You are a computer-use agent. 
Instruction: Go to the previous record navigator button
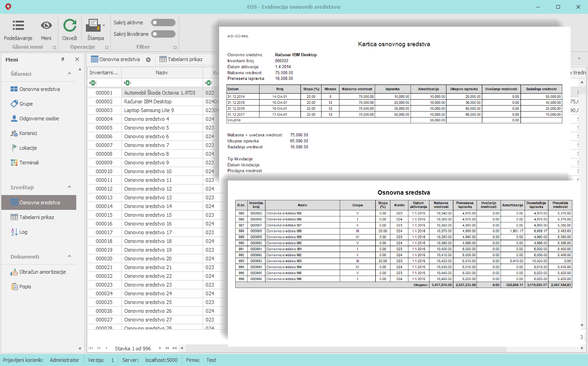click(x=107, y=348)
